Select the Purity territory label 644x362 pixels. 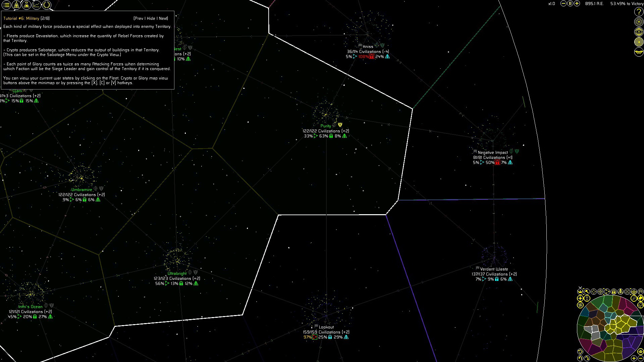point(325,126)
